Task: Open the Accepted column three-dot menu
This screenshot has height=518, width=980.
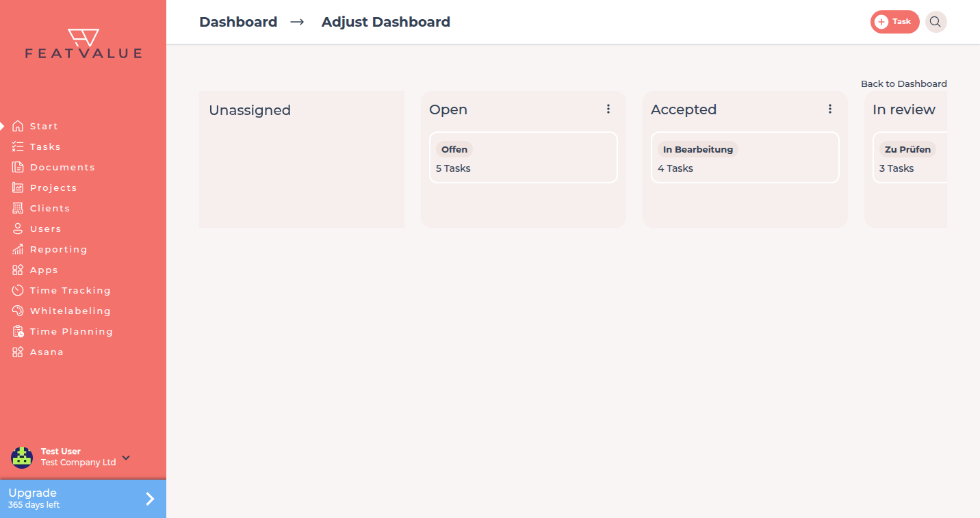Action: tap(829, 109)
